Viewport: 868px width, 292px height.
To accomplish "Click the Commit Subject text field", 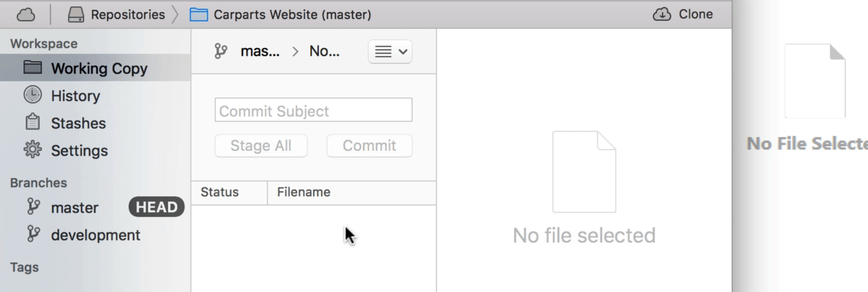I will 313,110.
